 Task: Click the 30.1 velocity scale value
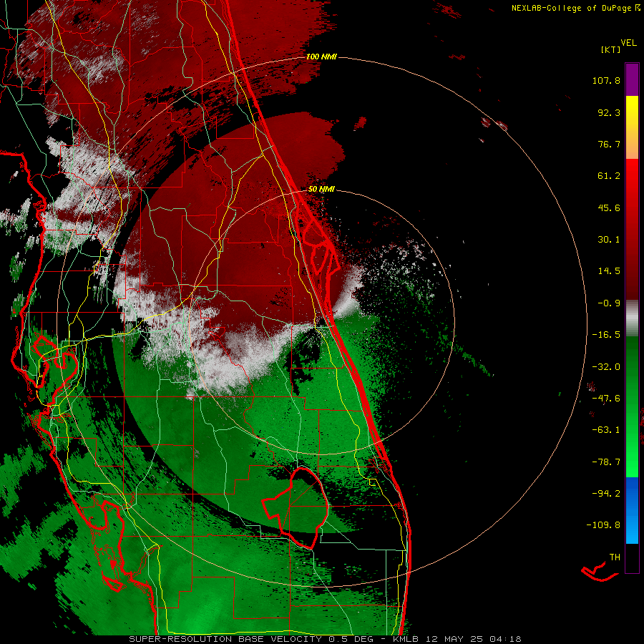click(609, 240)
